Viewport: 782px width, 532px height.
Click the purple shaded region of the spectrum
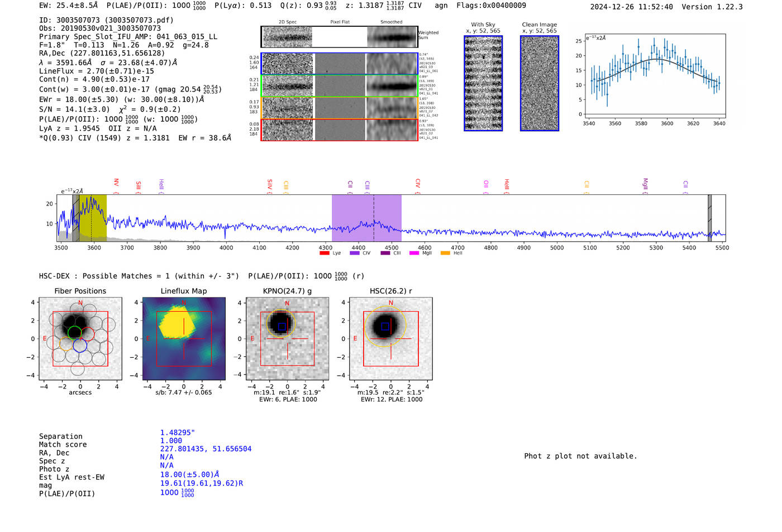(366, 218)
